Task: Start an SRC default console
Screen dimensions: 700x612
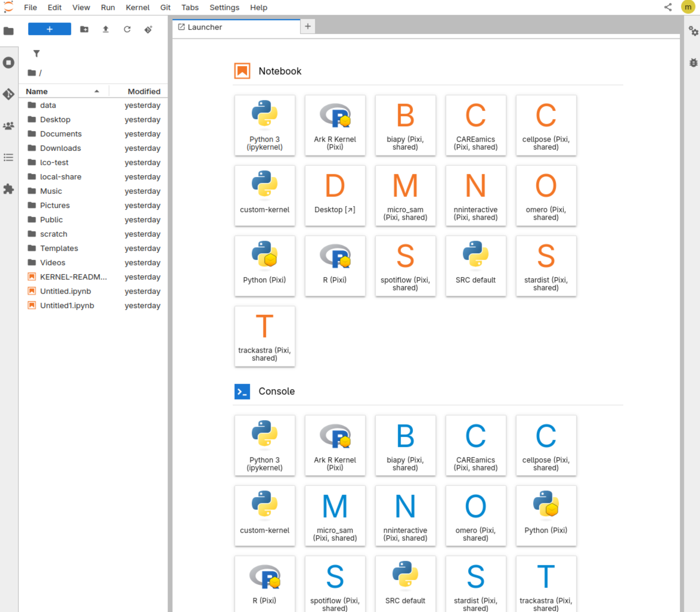Action: click(405, 584)
